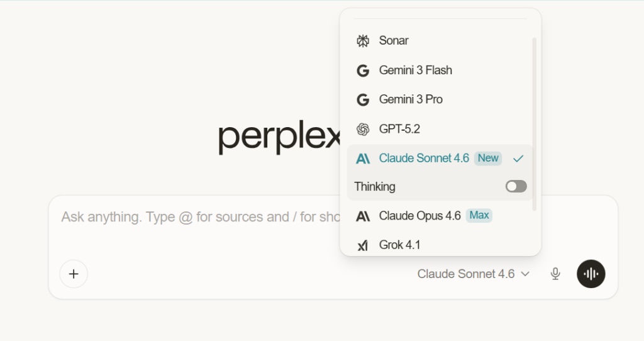The width and height of the screenshot is (644, 341).
Task: Click the OpenAI logo beside GPT-5.2
Action: [x=363, y=129]
